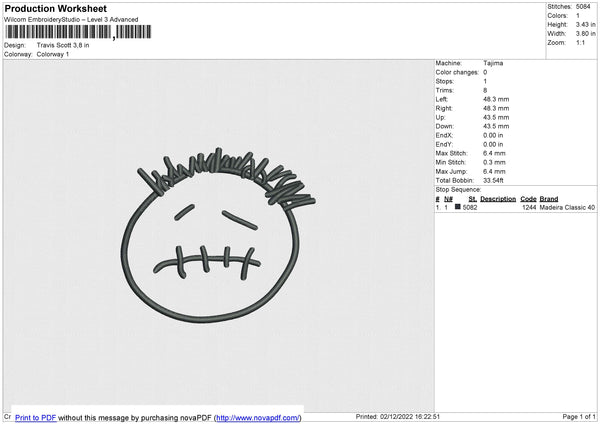The height and width of the screenshot is (424, 600).
Task: Select stitches count '5084'
Action: click(583, 7)
